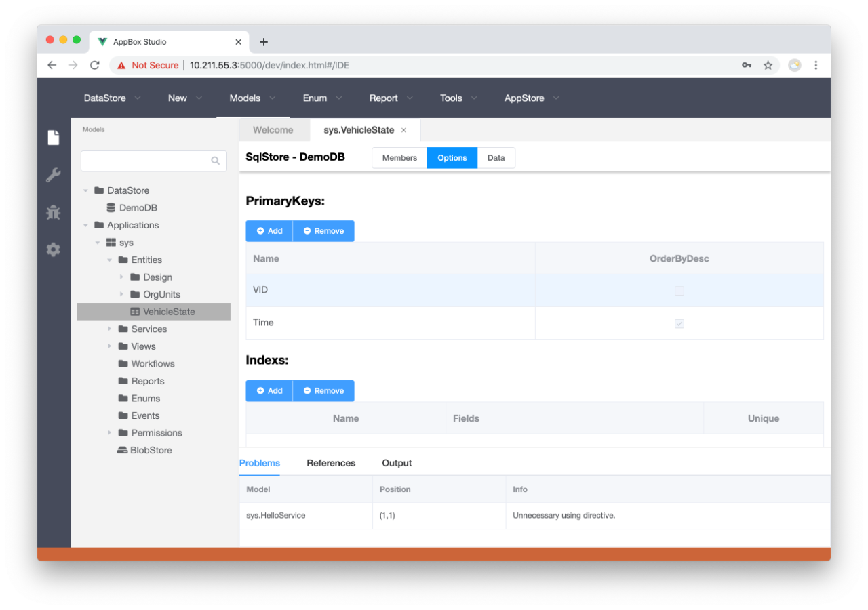Open the AppStore top menu
The height and width of the screenshot is (610, 868).
pos(532,98)
